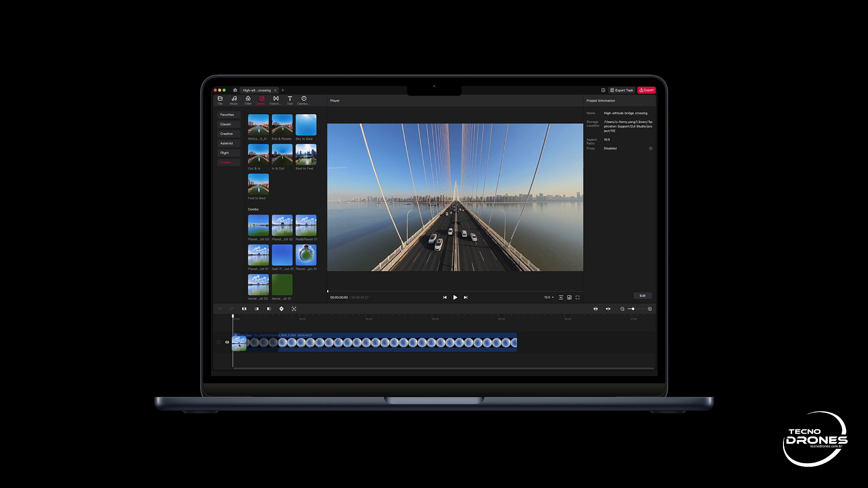Viewport: 868px width, 488px height.
Task: Click the split clip icon in timeline toolbar
Action: (x=244, y=309)
